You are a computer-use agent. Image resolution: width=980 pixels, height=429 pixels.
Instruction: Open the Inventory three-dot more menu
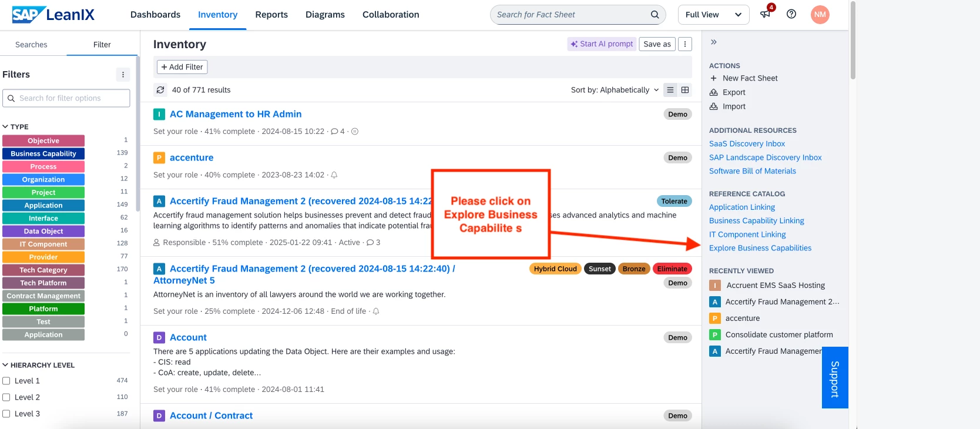click(x=685, y=44)
